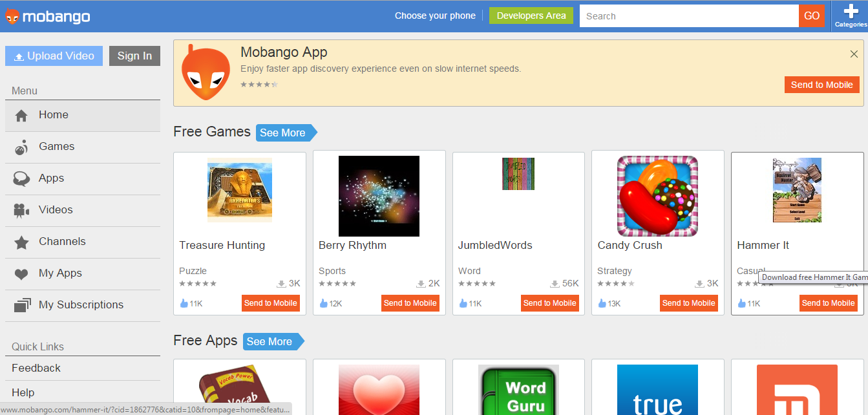
Task: Open Channels in the menu
Action: tap(83, 242)
